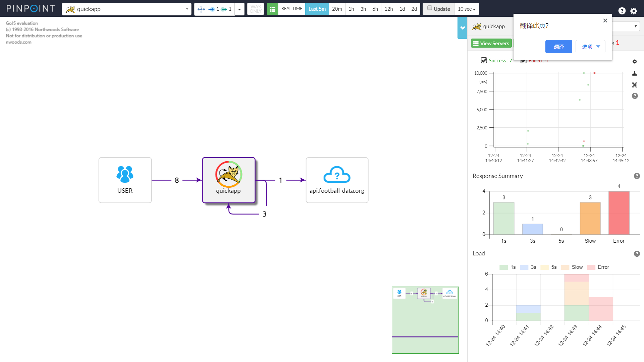Image resolution: width=644 pixels, height=362 pixels.
Task: Open scatter chart settings gear
Action: (635, 62)
